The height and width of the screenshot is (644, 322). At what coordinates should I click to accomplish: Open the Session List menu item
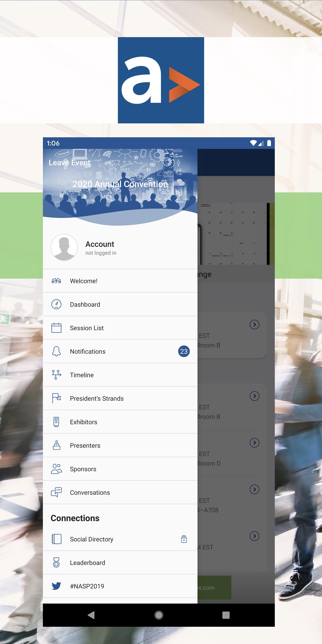pos(120,328)
